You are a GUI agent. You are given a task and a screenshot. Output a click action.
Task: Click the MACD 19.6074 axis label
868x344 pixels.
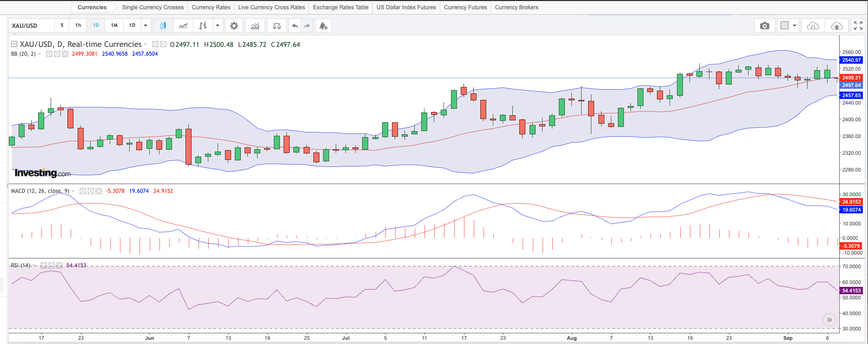(x=852, y=210)
